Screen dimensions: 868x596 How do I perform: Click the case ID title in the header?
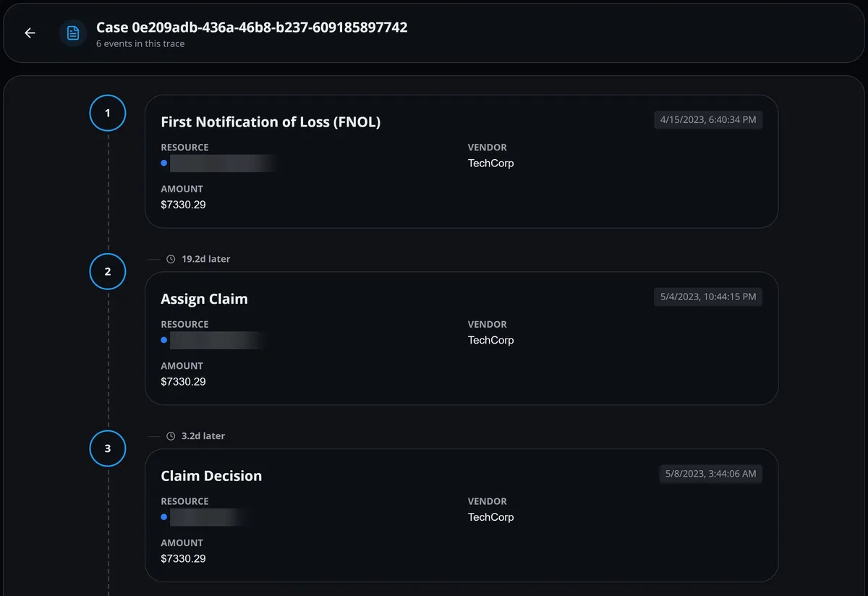point(252,27)
